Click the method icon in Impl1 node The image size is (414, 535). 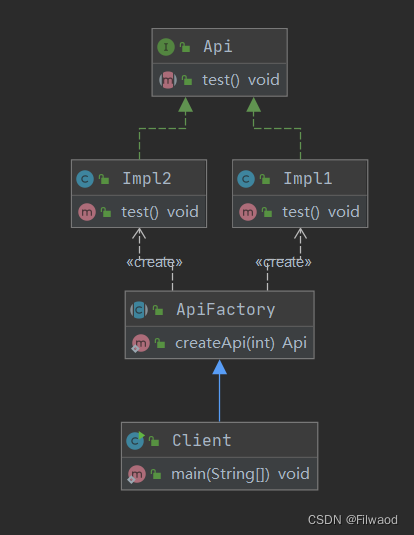pos(248,212)
